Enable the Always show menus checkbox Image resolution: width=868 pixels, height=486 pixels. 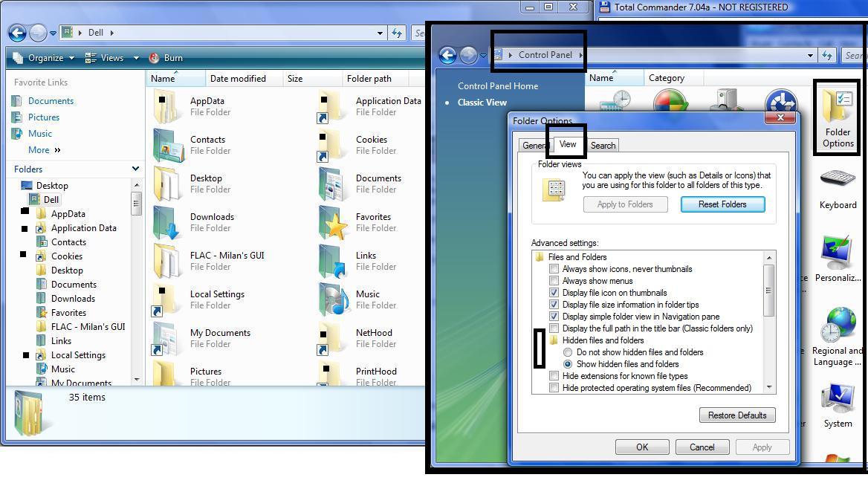coord(554,281)
